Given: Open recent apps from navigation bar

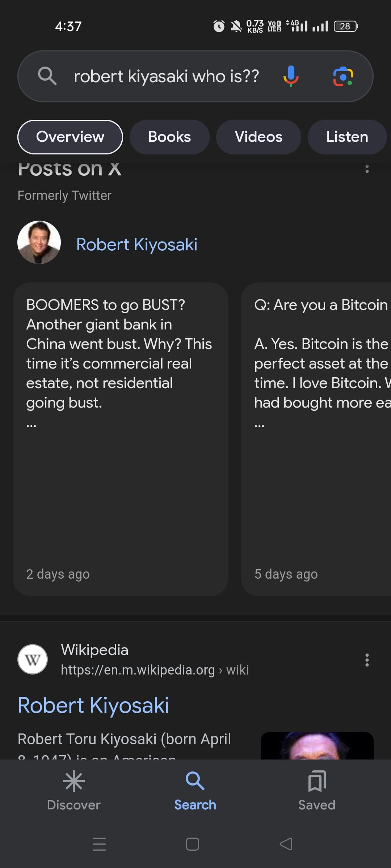Looking at the screenshot, I should [x=100, y=845].
